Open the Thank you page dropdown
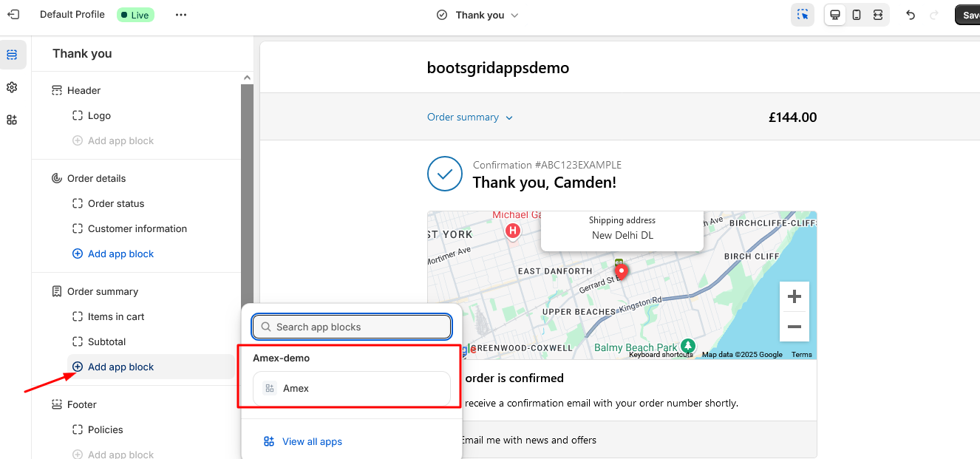Image resolution: width=980 pixels, height=459 pixels. pos(478,15)
